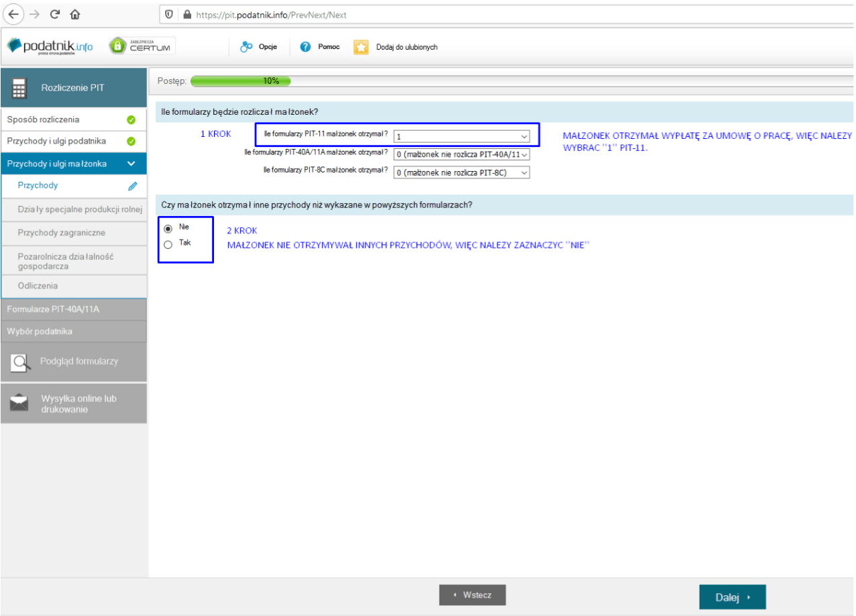856x616 pixels.
Task: Open Formularze PIT-40A/11A section
Action: pos(74,309)
